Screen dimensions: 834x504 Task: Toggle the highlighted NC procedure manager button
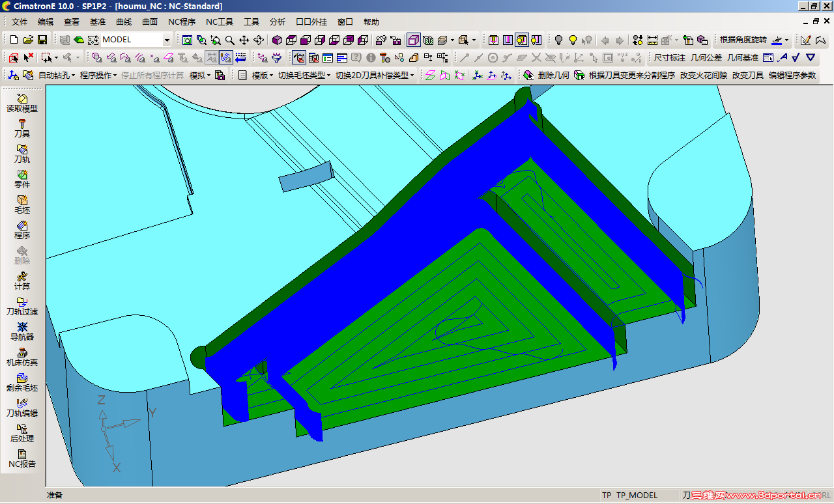point(299,57)
